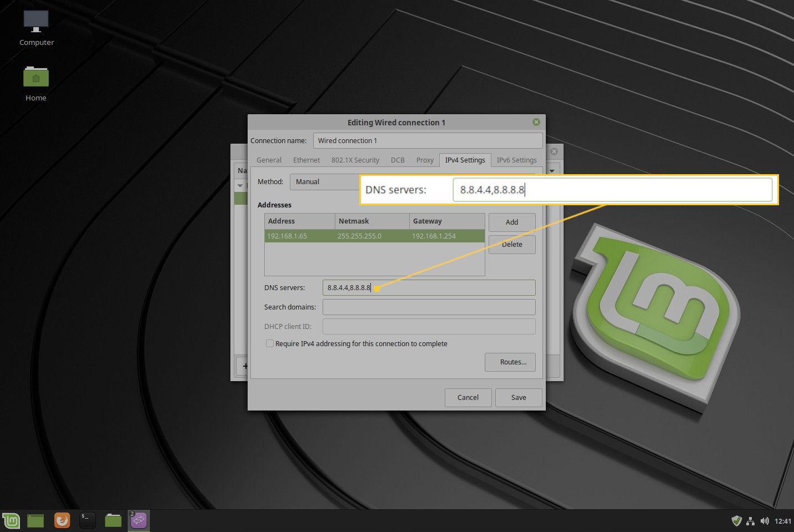Image resolution: width=794 pixels, height=532 pixels.
Task: Click the column header arrow in background window
Action: tap(552, 171)
